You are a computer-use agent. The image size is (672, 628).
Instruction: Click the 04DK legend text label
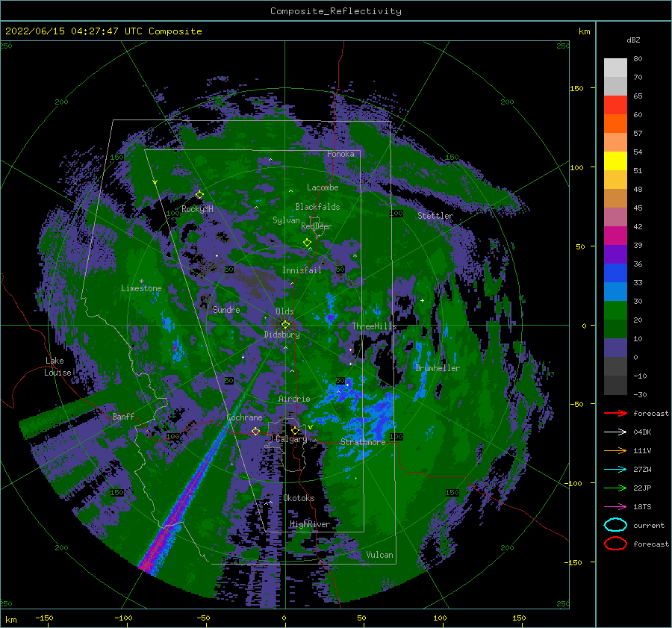[642, 432]
